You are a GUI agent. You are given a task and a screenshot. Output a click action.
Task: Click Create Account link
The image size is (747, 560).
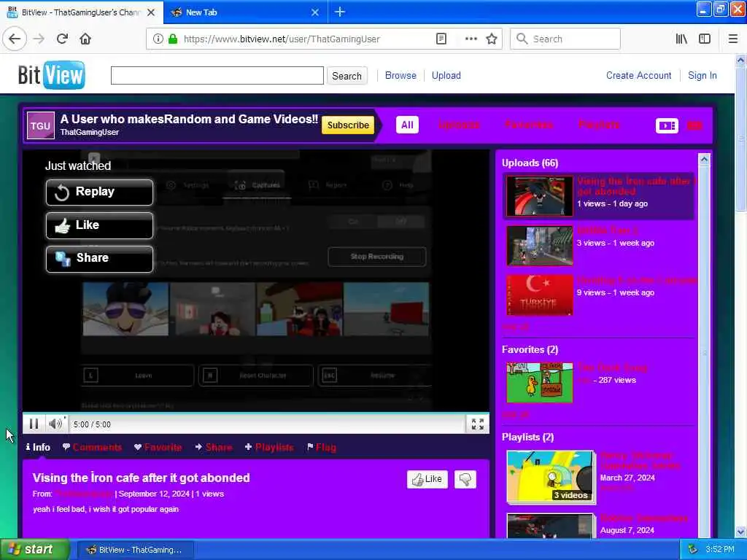638,75
